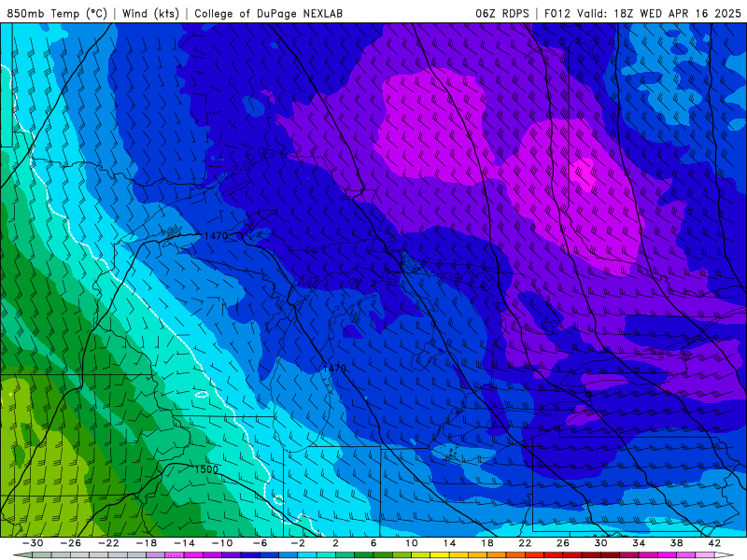Click the '-18' colorbar scale value
The height and width of the screenshot is (560, 747).
(147, 543)
